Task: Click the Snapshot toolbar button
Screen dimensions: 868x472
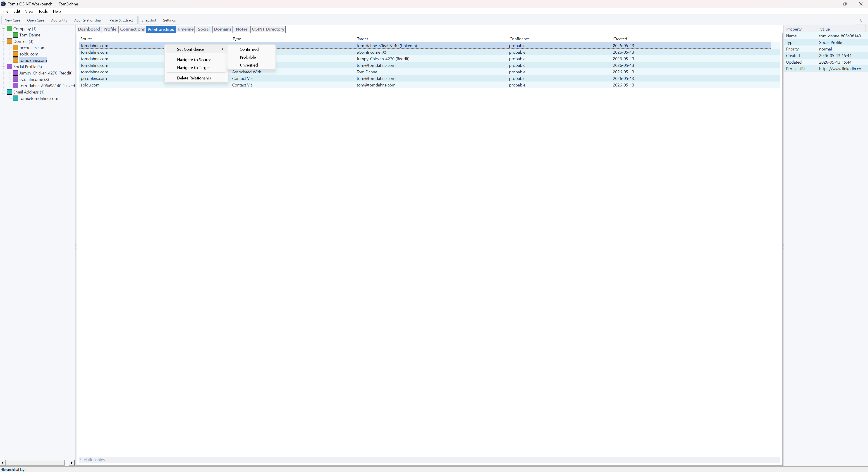Action: pos(149,20)
